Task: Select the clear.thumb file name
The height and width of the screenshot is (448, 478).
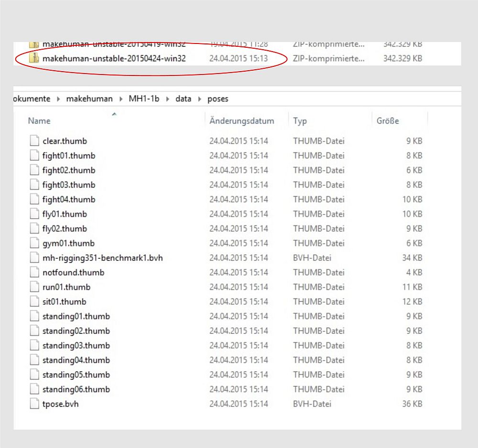Action: coord(65,141)
